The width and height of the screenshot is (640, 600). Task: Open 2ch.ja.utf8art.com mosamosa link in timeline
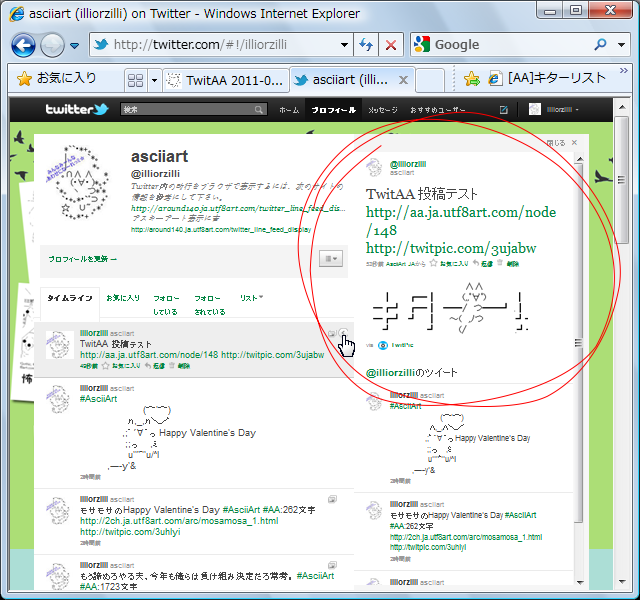click(179, 521)
